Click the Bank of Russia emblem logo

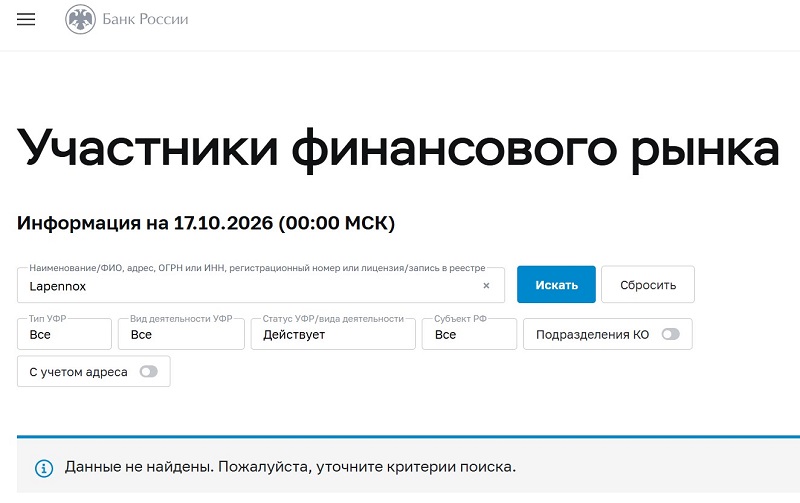80,19
